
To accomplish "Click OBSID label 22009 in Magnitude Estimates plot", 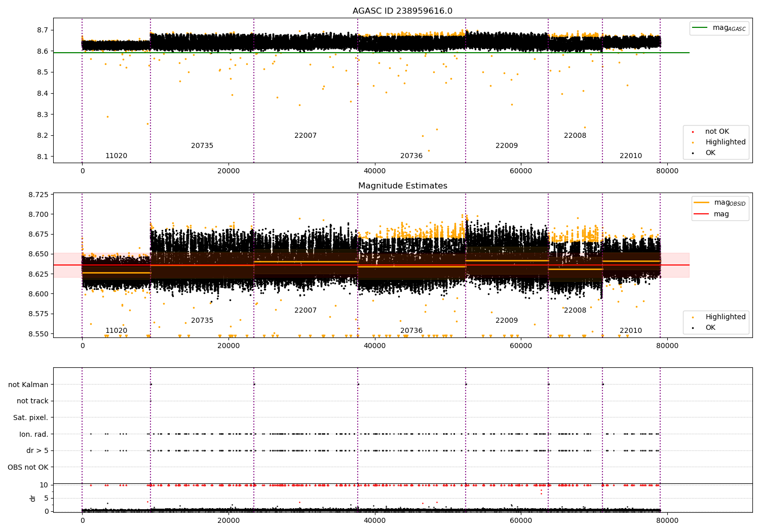I will 507,321.
